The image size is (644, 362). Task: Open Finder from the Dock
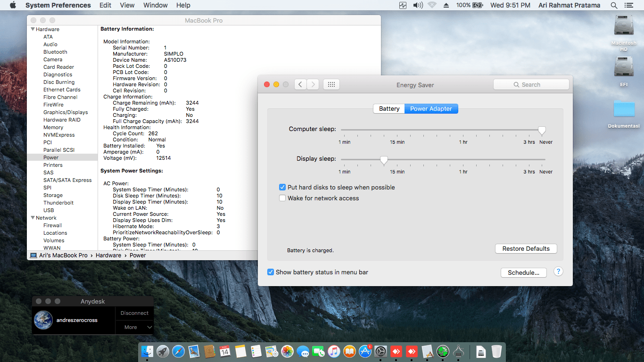148,351
